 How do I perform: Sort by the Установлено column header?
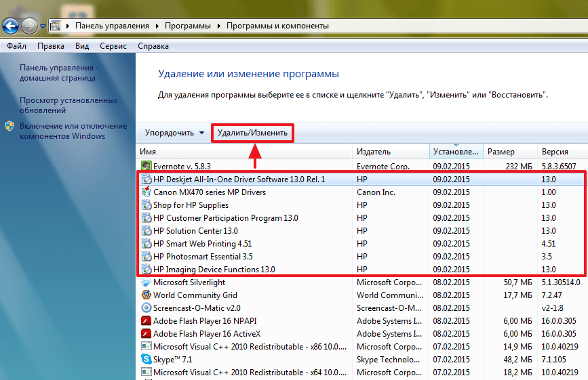tap(456, 152)
